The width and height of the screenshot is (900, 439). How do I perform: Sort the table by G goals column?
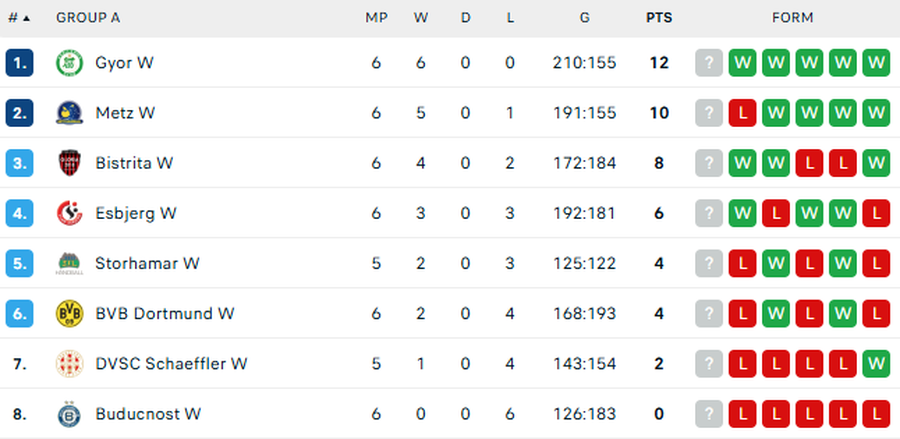coord(584,18)
